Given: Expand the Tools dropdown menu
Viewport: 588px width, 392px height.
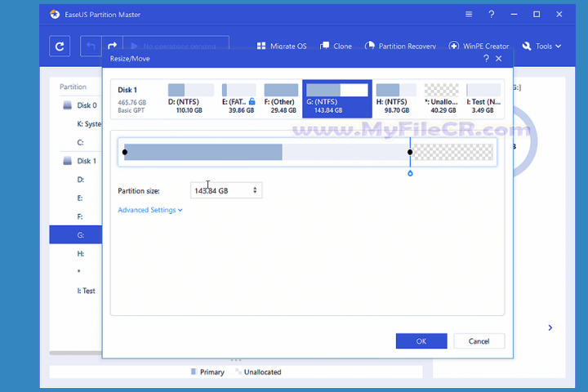Looking at the screenshot, I should tap(541, 46).
